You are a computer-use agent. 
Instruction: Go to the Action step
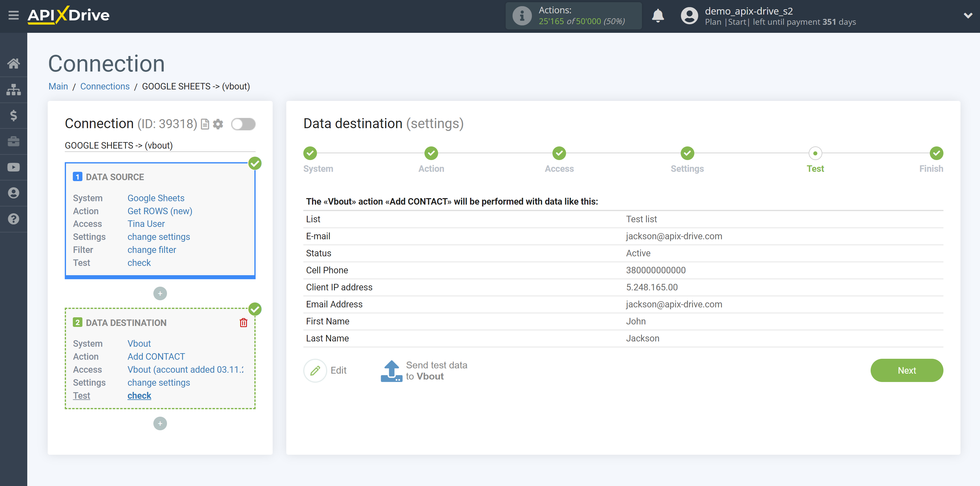point(431,153)
